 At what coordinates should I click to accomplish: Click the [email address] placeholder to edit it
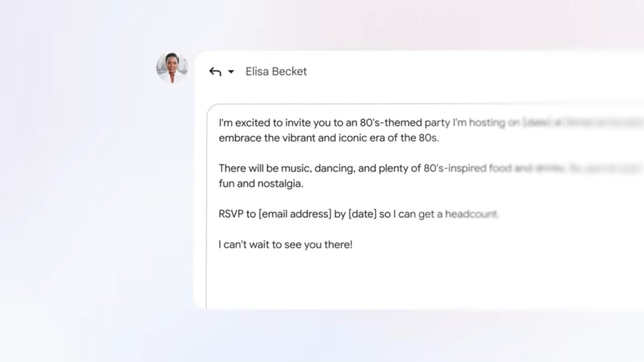(x=294, y=214)
